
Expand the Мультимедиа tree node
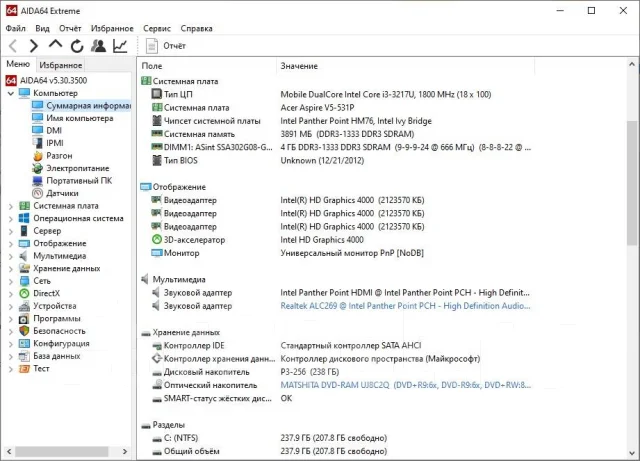11,256
